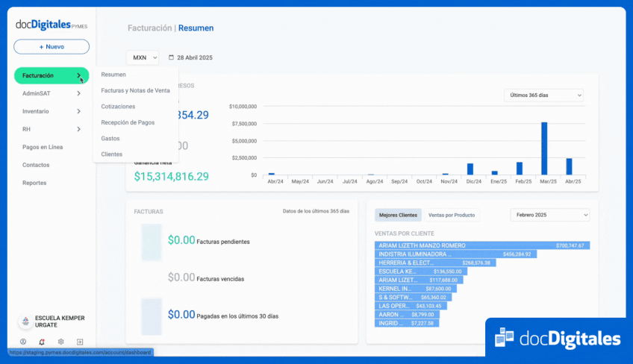The height and width of the screenshot is (364, 633).
Task: Click the Abr/25 bar in the chart
Action: 570,166
